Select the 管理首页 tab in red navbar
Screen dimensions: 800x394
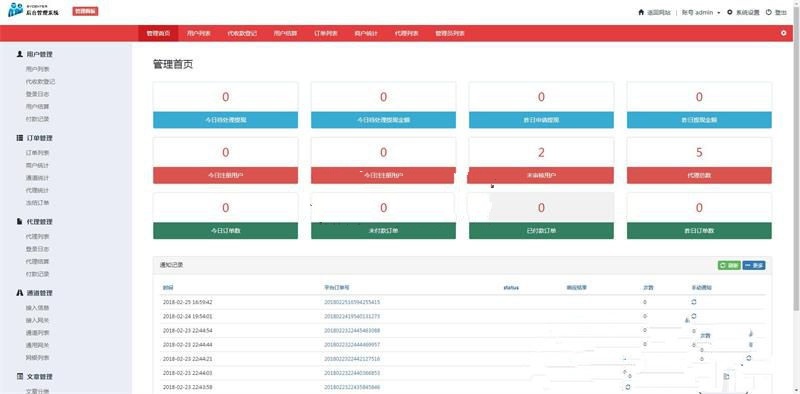click(158, 33)
